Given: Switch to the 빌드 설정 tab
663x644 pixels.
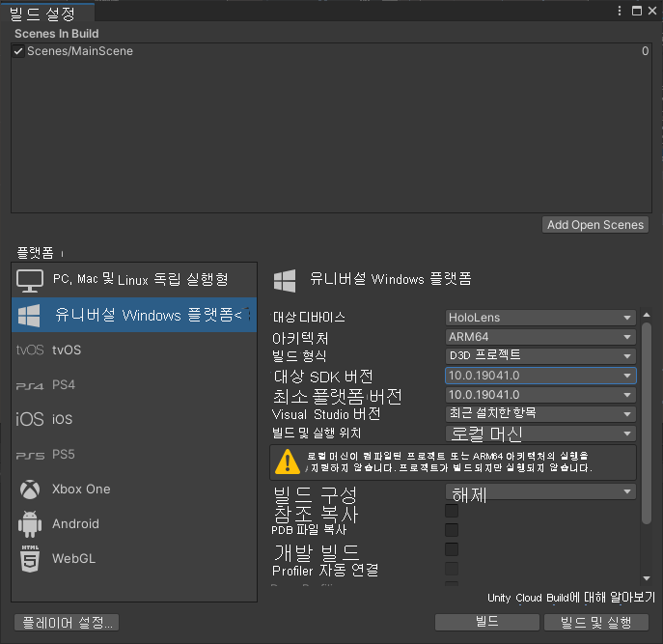Looking at the screenshot, I should [42, 14].
